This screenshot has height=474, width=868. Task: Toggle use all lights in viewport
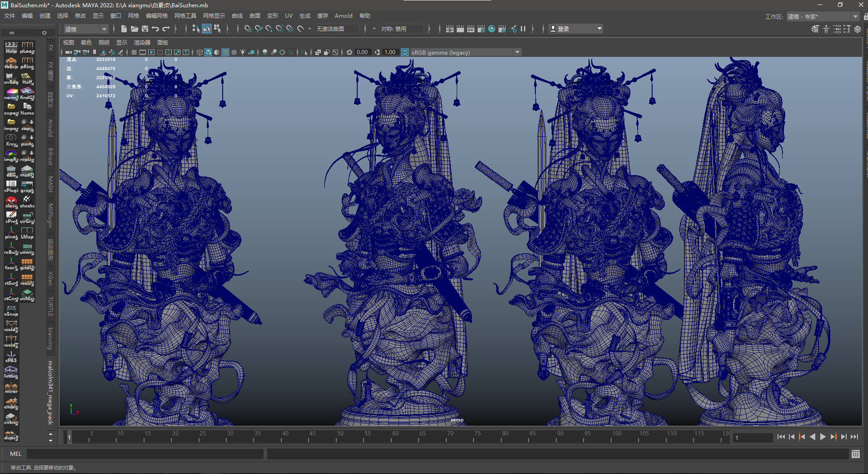point(243,52)
